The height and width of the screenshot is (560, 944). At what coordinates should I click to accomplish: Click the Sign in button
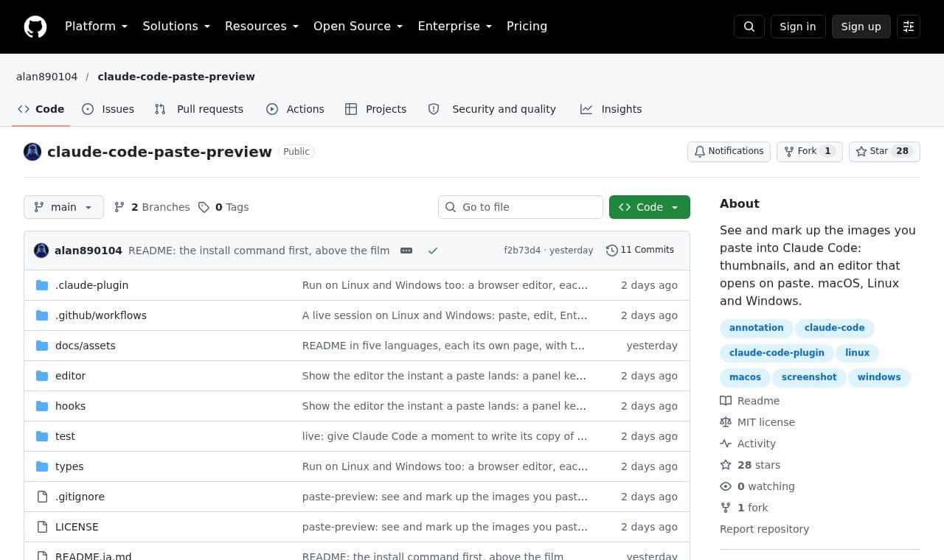pyautogui.click(x=798, y=27)
